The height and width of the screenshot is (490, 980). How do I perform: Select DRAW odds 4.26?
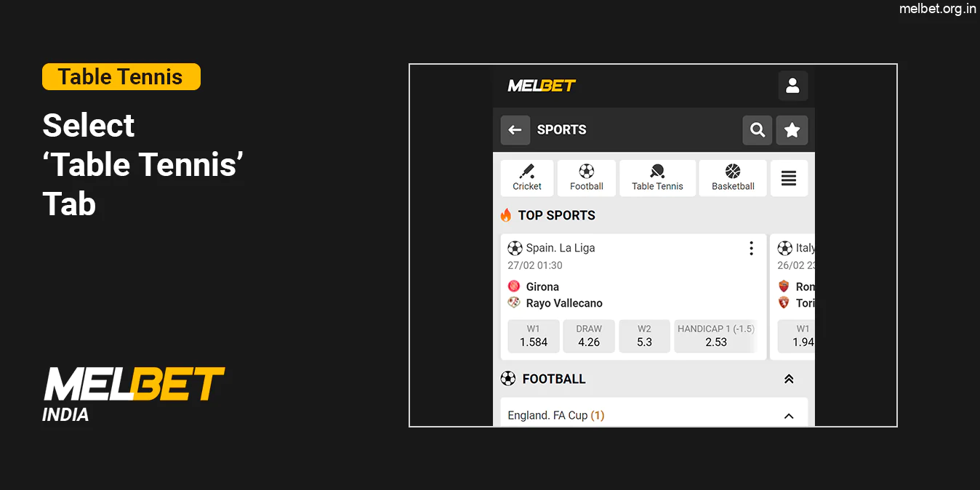588,336
